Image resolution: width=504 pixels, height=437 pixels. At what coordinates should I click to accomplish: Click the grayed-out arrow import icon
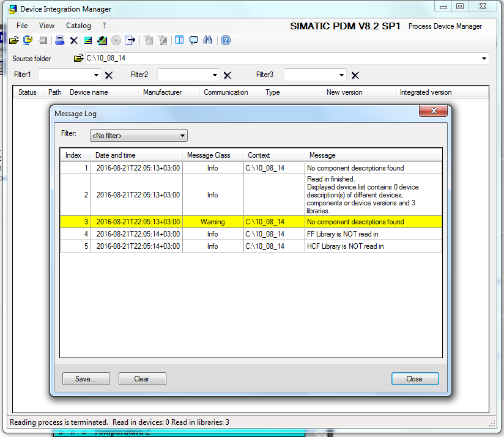pyautogui.click(x=42, y=40)
